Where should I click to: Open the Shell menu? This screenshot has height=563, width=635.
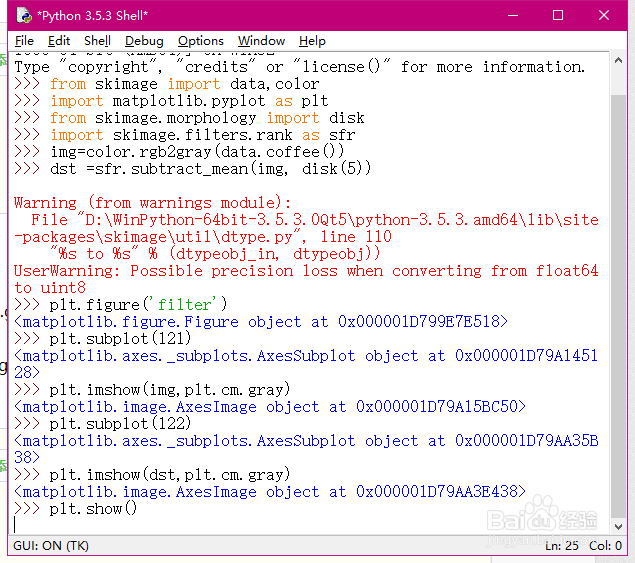pyautogui.click(x=97, y=41)
